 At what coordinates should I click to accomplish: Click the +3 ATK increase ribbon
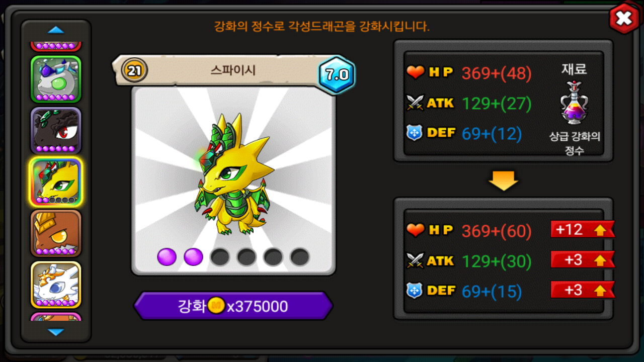coord(583,259)
